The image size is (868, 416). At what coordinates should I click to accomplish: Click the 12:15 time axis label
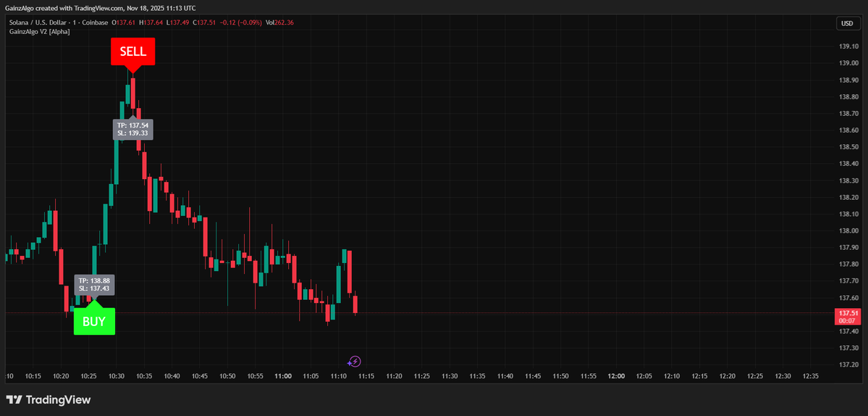(700, 376)
